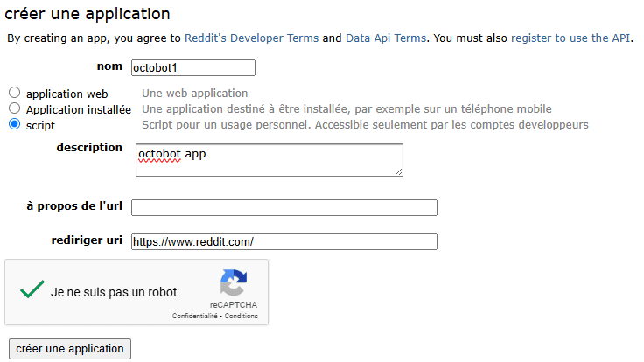Viewport: 644px width, 362px height.
Task: Click the description textarea resize handle
Action: coord(398,172)
